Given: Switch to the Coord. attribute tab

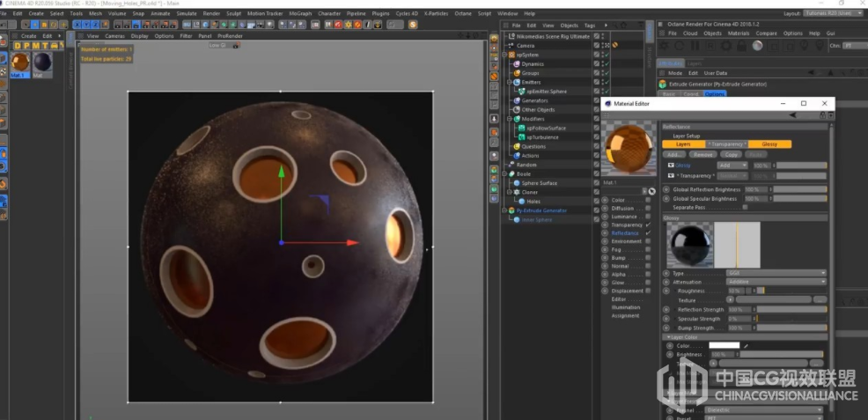Looking at the screenshot, I should click(691, 94).
